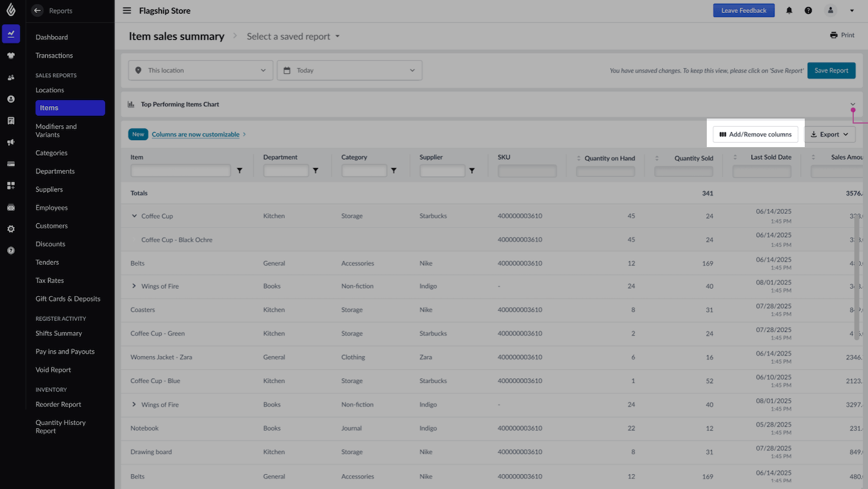This screenshot has height=489, width=868.
Task: Select Items sales report
Action: pos(70,108)
